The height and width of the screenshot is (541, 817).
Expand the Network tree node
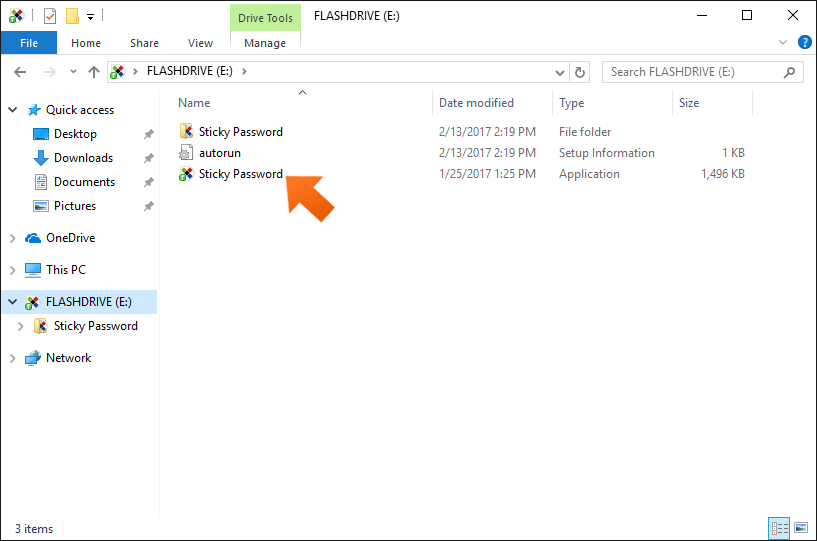13,358
